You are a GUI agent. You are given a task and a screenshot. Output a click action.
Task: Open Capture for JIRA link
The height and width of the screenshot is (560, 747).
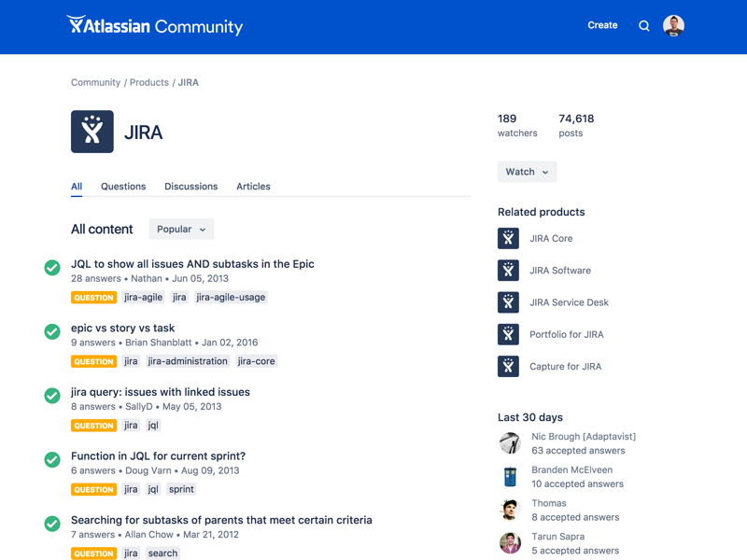[565, 366]
